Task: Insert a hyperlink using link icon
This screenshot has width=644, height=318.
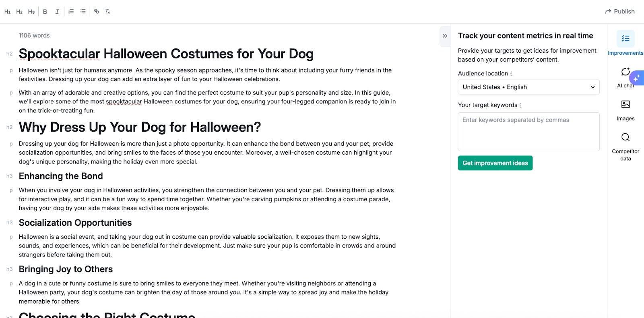Action: [x=97, y=11]
